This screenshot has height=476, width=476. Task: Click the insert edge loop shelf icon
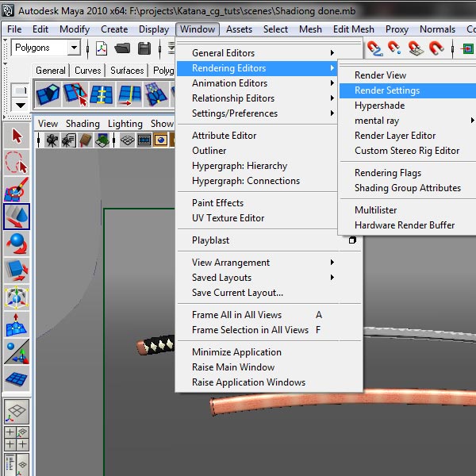click(102, 94)
